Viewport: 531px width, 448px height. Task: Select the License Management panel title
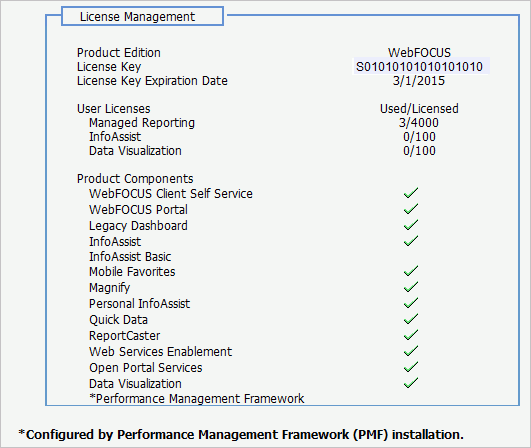137,17
